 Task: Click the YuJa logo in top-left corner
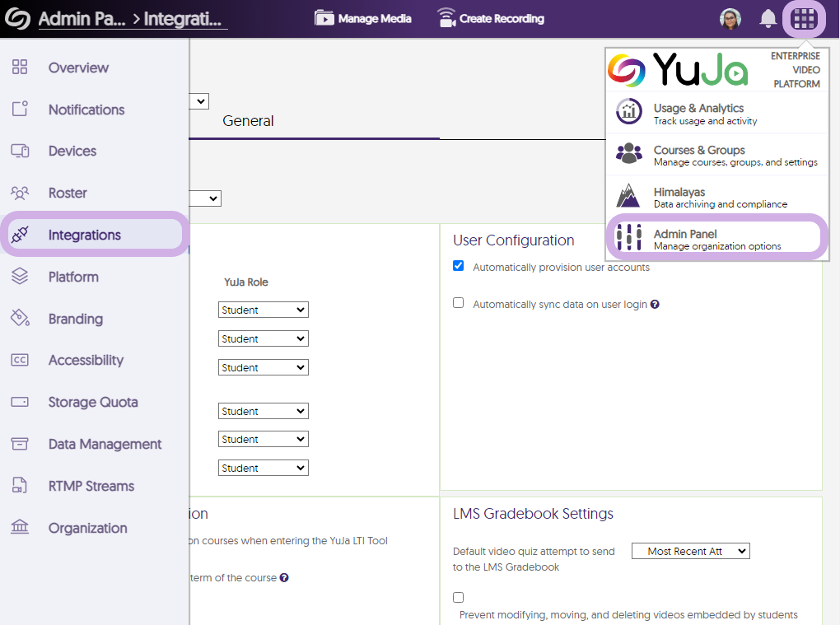[17, 18]
